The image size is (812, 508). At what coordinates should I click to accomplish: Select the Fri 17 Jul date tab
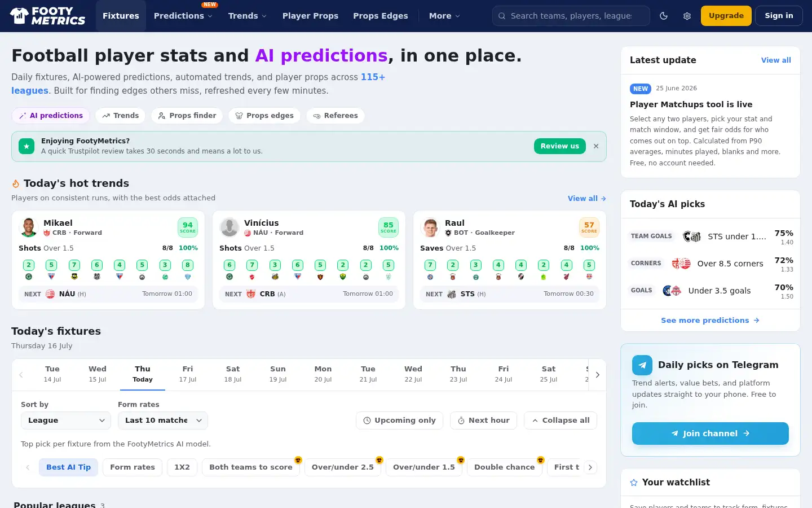[188, 374]
